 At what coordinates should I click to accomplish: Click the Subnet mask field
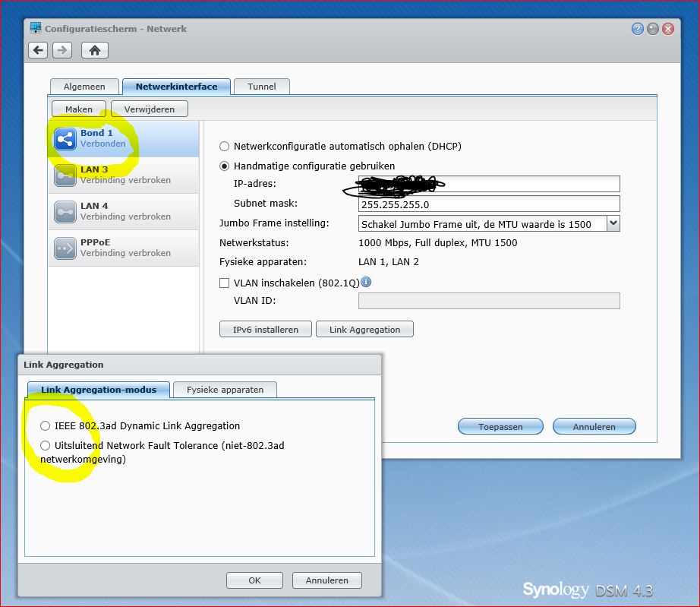(488, 204)
